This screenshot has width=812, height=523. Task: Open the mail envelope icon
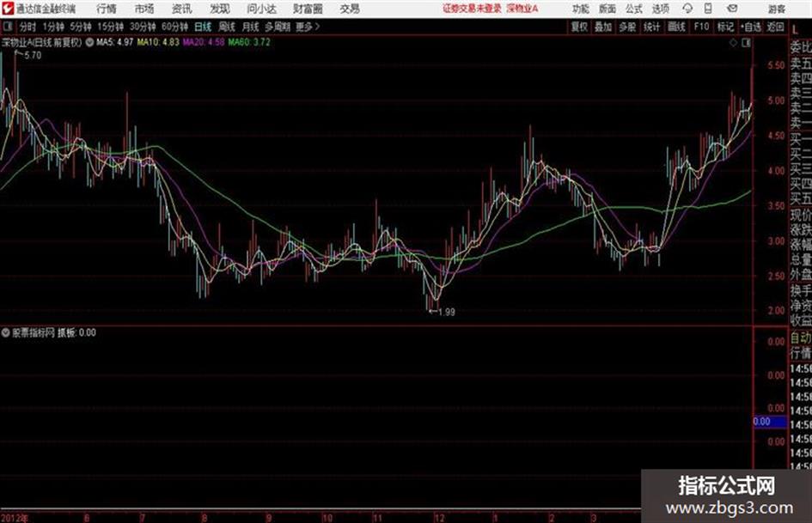click(x=732, y=9)
